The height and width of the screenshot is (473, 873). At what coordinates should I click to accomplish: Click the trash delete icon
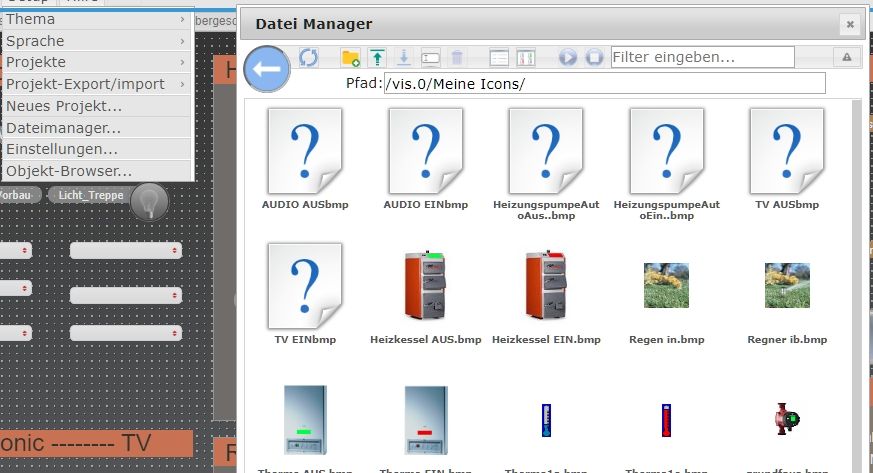point(457,57)
